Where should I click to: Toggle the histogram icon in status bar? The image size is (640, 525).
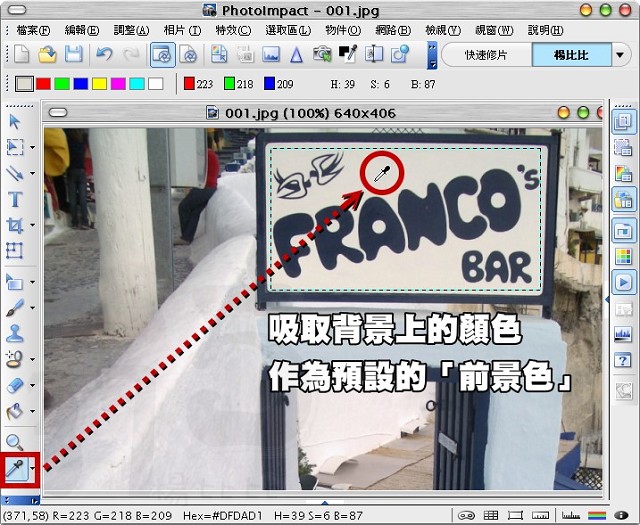pos(571,516)
